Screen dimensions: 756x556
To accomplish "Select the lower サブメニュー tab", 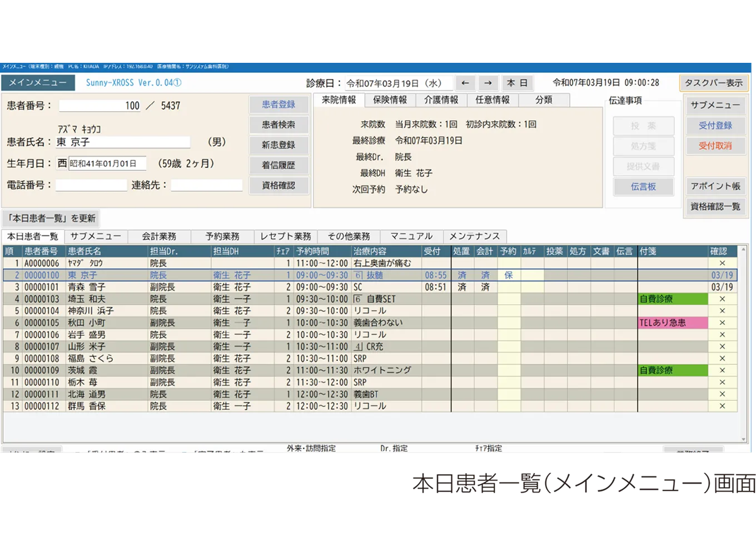I will [96, 236].
